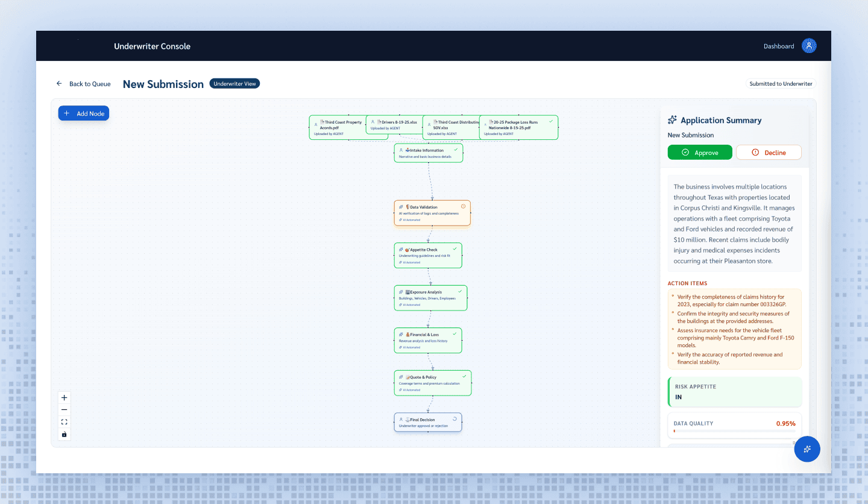868x504 pixels.
Task: Decline the submission
Action: [x=769, y=153]
